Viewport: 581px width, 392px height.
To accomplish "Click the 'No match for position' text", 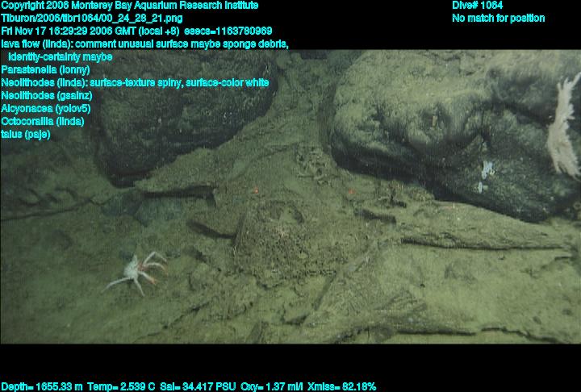I will coord(499,18).
